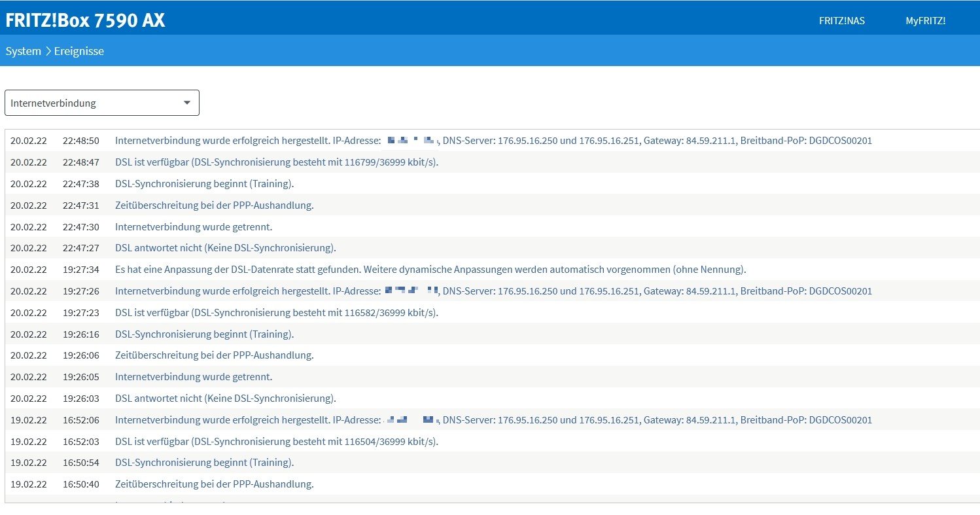The height and width of the screenshot is (515, 980).
Task: Select the 22:47:31 Zeitüberschreitung PPP-Aushandlung message
Action: 215,205
